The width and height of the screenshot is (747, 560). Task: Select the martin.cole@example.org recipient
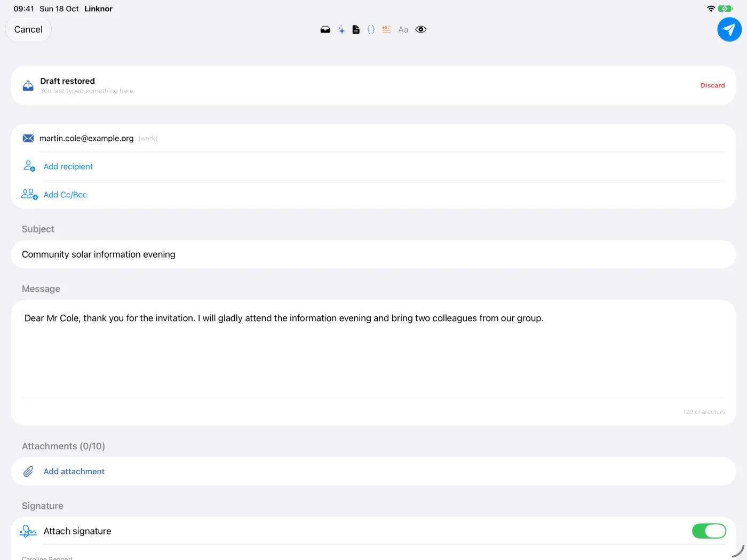[86, 138]
